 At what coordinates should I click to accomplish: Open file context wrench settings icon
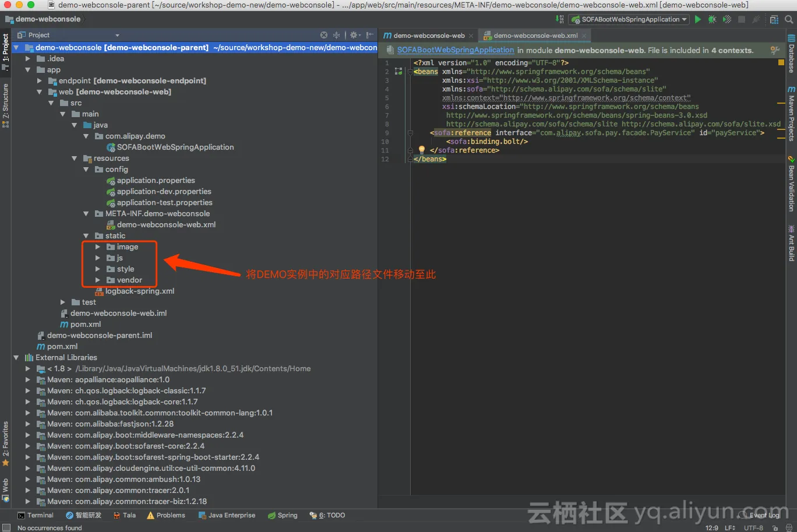[774, 50]
